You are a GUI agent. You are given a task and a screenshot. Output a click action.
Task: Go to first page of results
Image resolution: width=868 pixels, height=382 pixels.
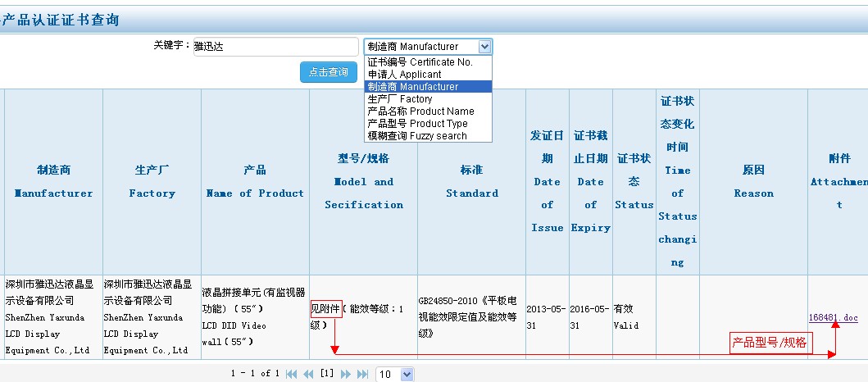click(291, 374)
